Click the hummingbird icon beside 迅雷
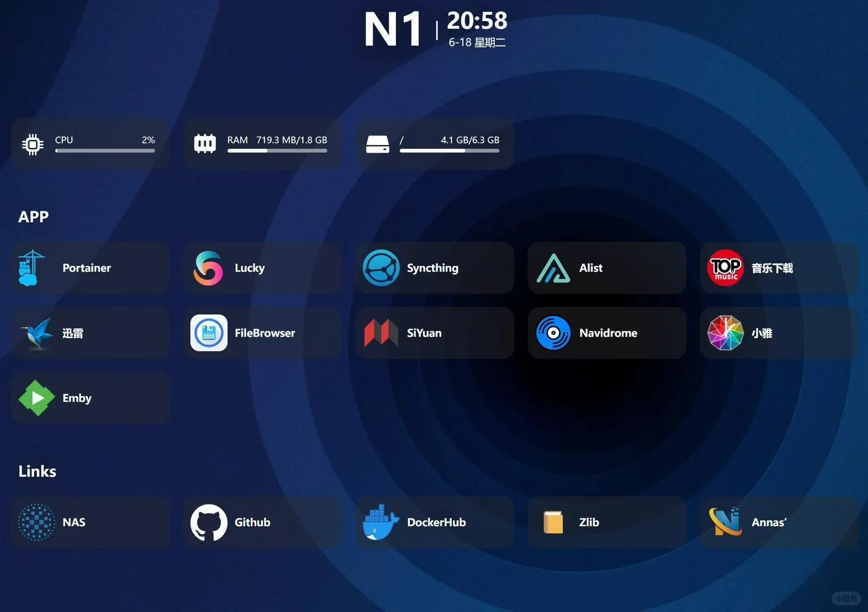This screenshot has height=612, width=868. 37,333
